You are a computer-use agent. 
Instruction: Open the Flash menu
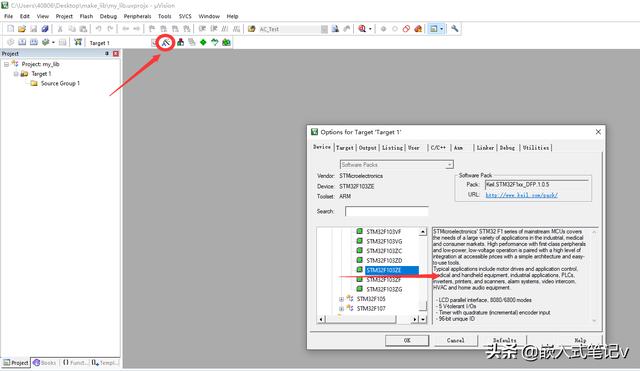click(86, 16)
